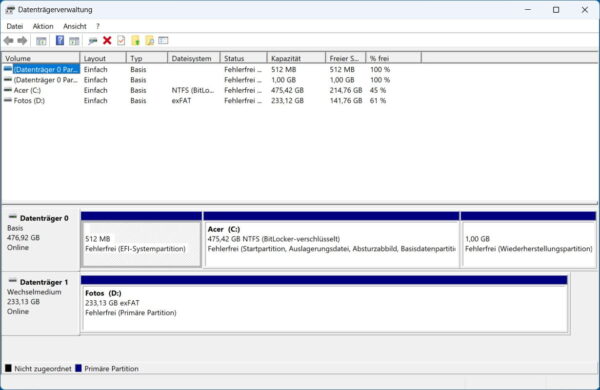This screenshot has height=390, width=600.
Task: Click the NTFS (BitLo... file system cell
Action: (x=193, y=90)
